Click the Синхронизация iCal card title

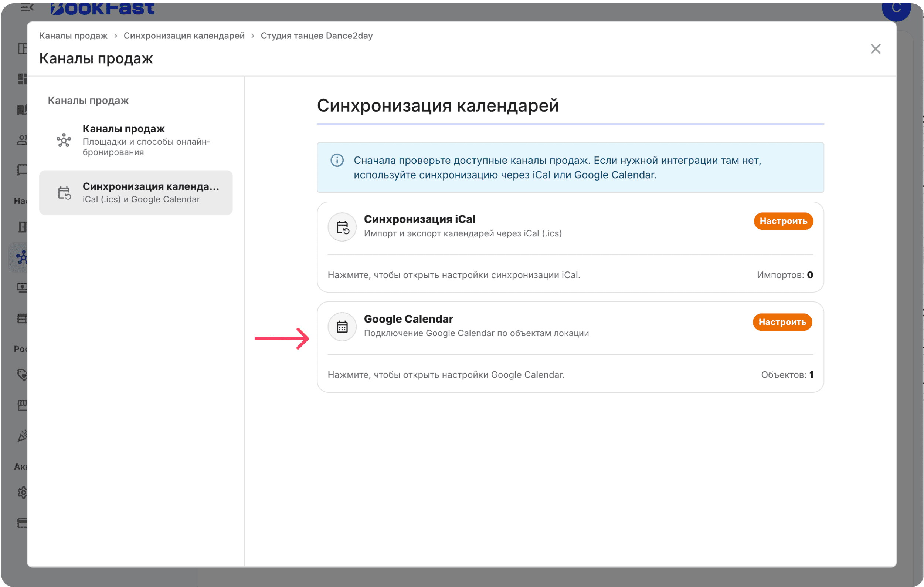[x=419, y=219]
